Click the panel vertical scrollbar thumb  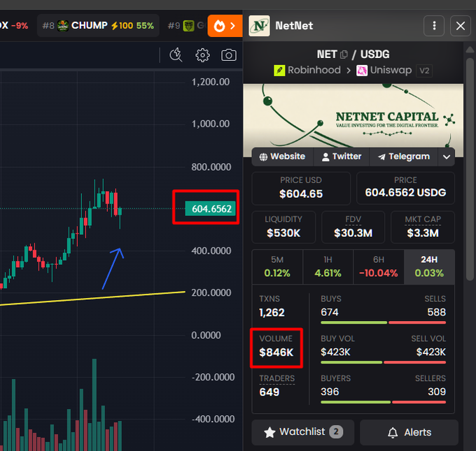pyautogui.click(x=470, y=169)
